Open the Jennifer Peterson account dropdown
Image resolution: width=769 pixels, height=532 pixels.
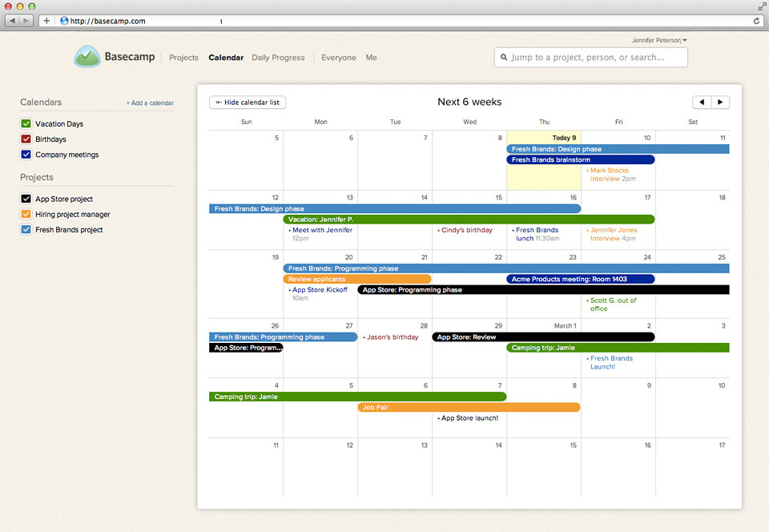pos(659,40)
